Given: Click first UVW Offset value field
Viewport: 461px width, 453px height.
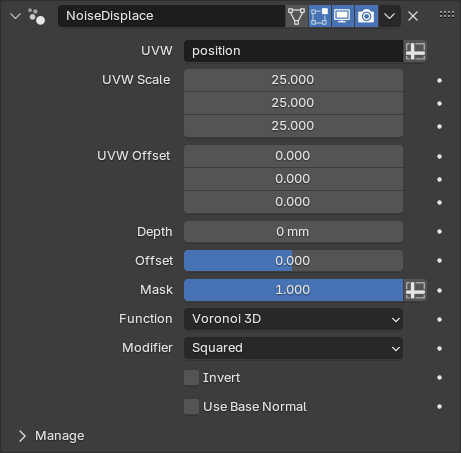Looking at the screenshot, I should point(293,156).
